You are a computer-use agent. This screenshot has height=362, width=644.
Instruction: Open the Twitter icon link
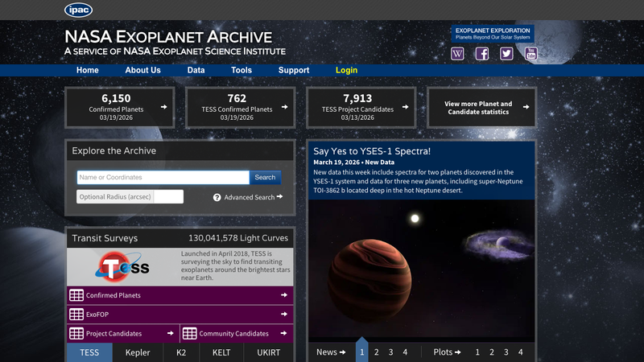pyautogui.click(x=506, y=53)
